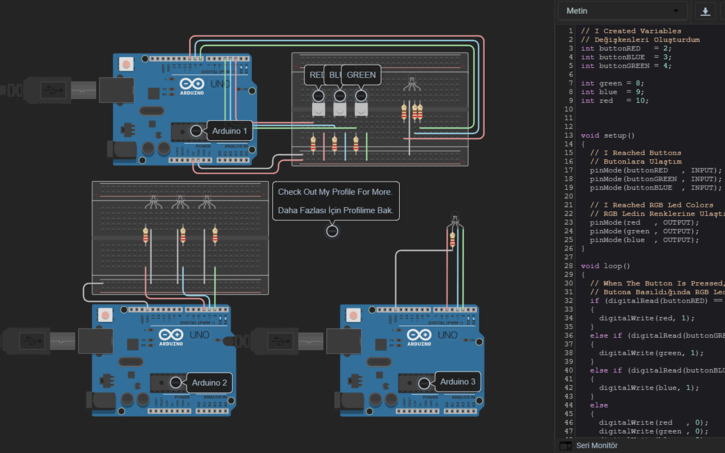Screen dimensions: 725x453
Task: Click the reset button on Arduino 1
Action: (126, 63)
